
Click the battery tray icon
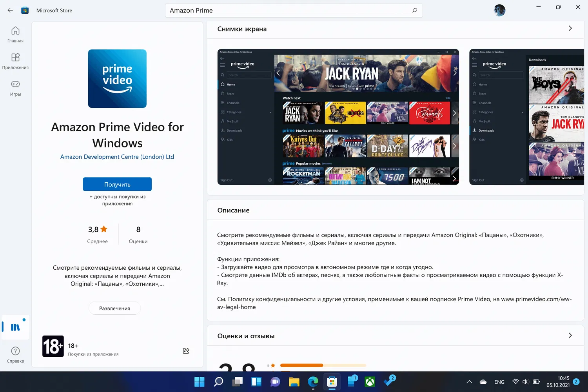pos(536,382)
